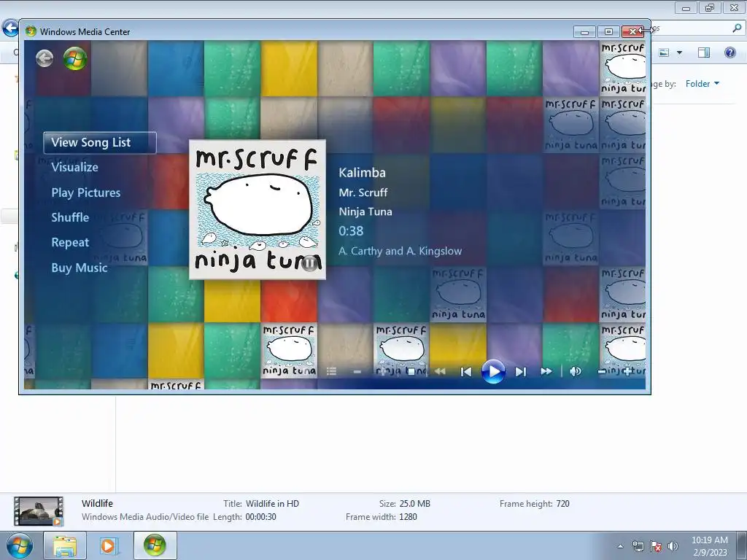Click the artist name Mr. Scruff
The height and width of the screenshot is (560, 747).
pos(363,192)
